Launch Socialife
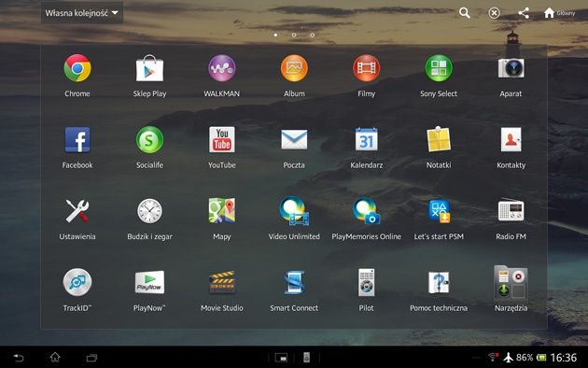 pos(149,139)
